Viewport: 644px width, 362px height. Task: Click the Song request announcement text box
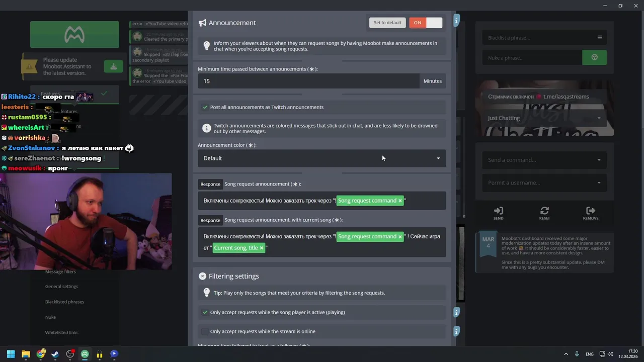tap(322, 201)
